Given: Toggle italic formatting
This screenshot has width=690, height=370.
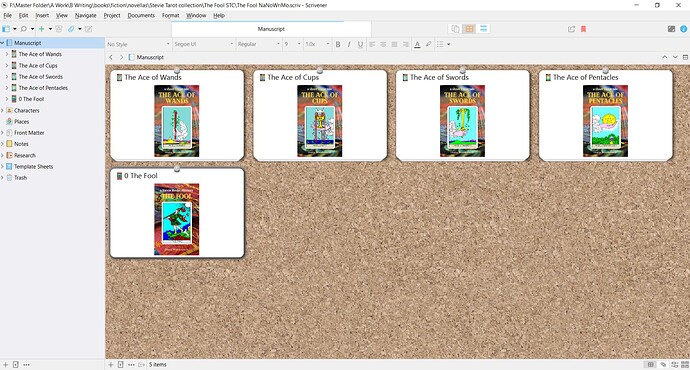Looking at the screenshot, I should tap(349, 44).
